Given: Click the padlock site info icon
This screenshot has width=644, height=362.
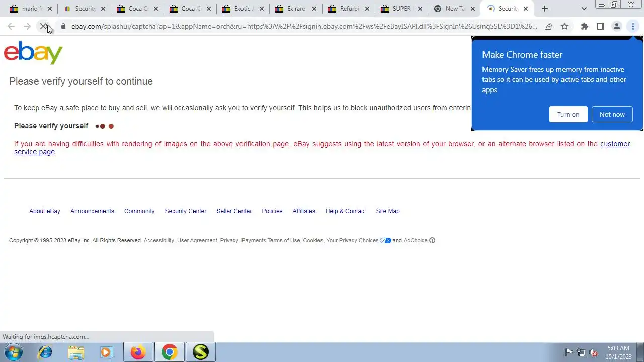Looking at the screenshot, I should point(63,27).
